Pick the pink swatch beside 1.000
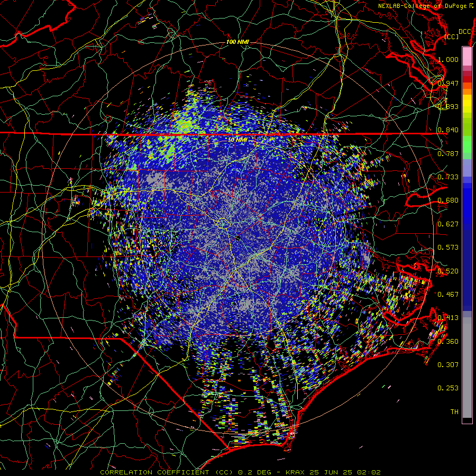The image size is (476, 476). click(x=467, y=57)
